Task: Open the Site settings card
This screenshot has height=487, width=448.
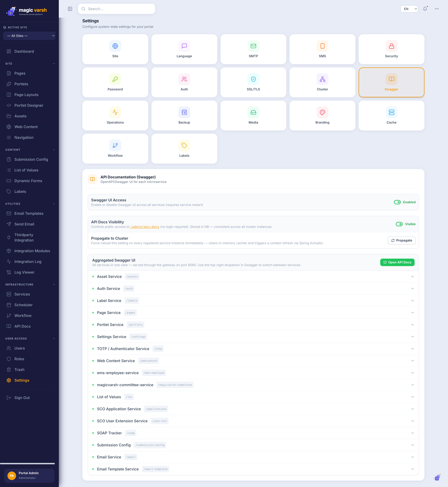Action: point(115,49)
